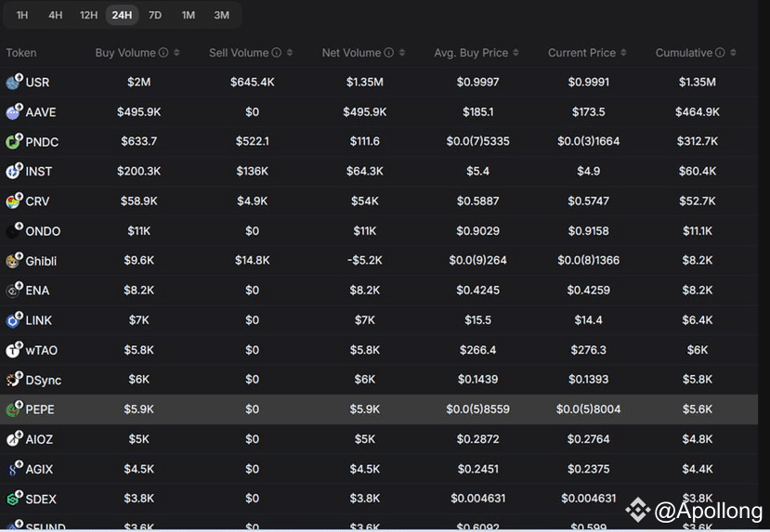Click the DSync token icon

click(14, 380)
